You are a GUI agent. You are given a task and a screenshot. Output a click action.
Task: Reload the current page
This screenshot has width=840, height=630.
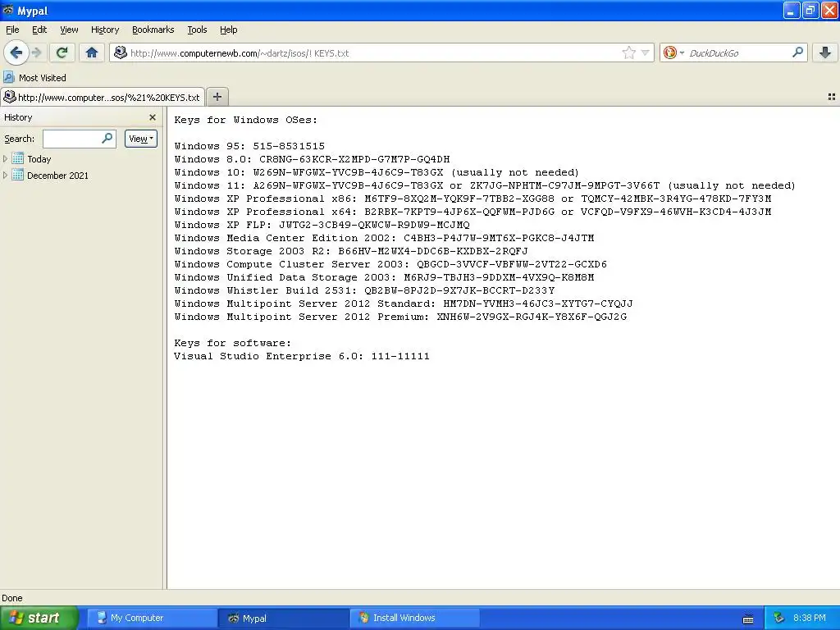(62, 52)
